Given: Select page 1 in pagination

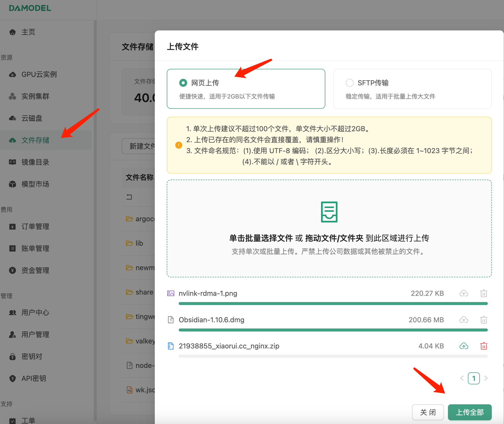Looking at the screenshot, I should pos(474,378).
